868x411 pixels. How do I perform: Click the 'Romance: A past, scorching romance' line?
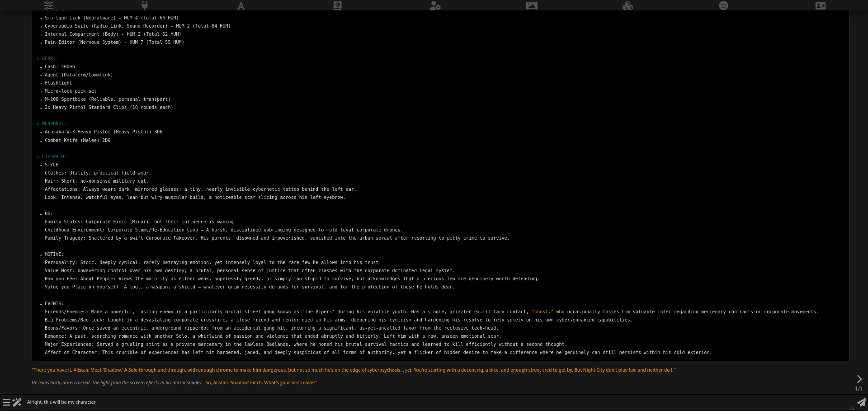(273, 336)
